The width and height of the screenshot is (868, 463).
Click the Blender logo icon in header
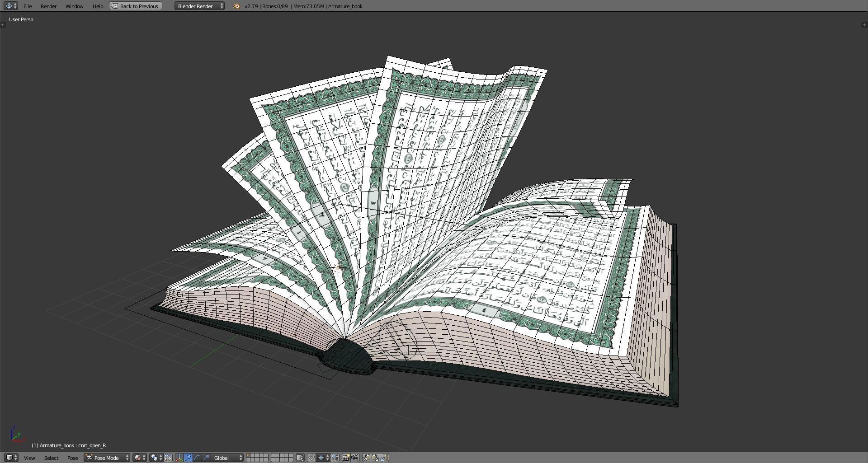point(236,6)
